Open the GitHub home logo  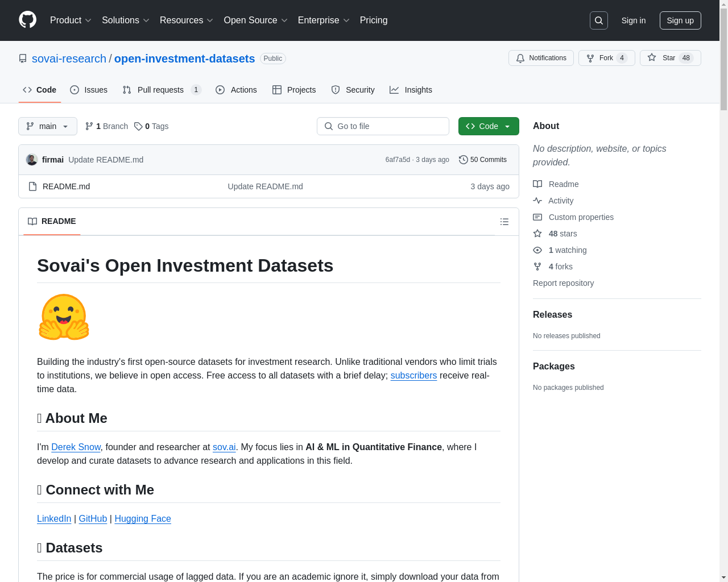click(x=27, y=20)
